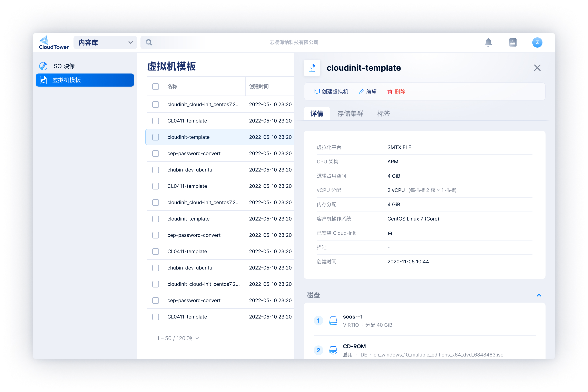Click the CloudTower logo

[54, 42]
